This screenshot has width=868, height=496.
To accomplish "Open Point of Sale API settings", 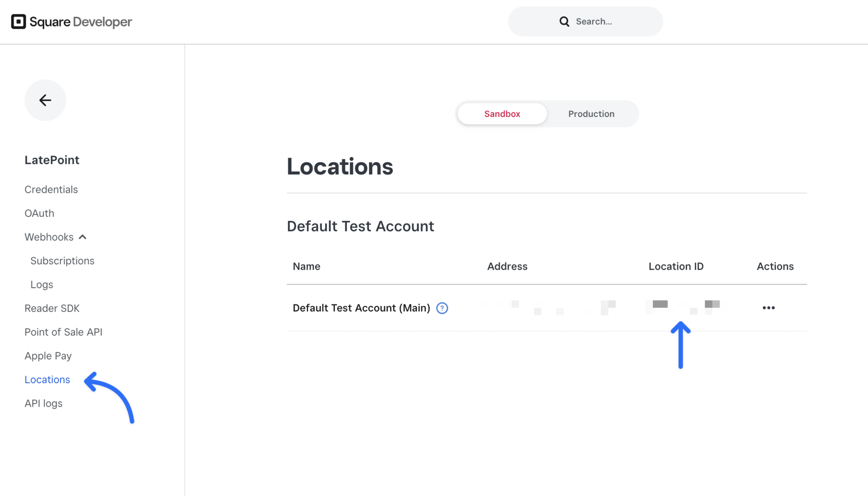I will (x=64, y=332).
